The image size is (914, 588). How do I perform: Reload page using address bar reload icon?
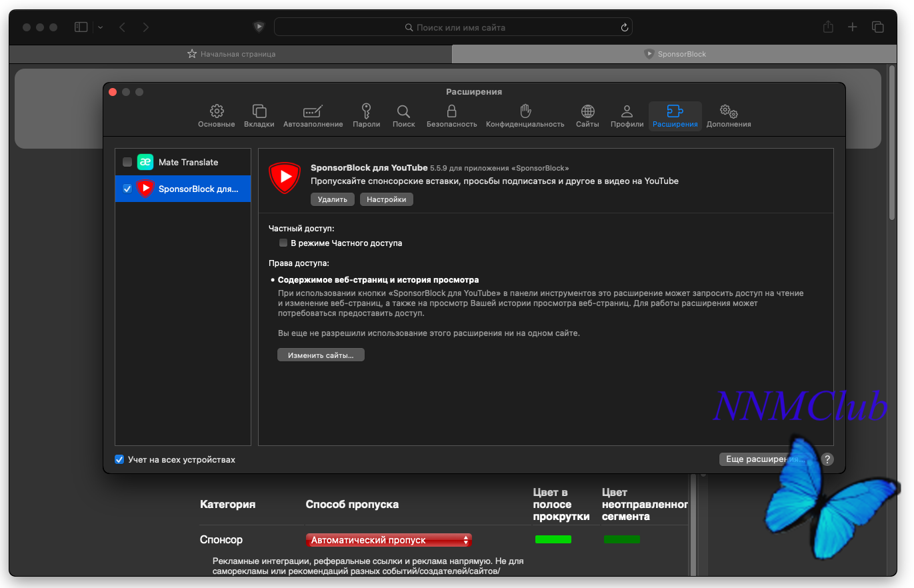click(624, 27)
